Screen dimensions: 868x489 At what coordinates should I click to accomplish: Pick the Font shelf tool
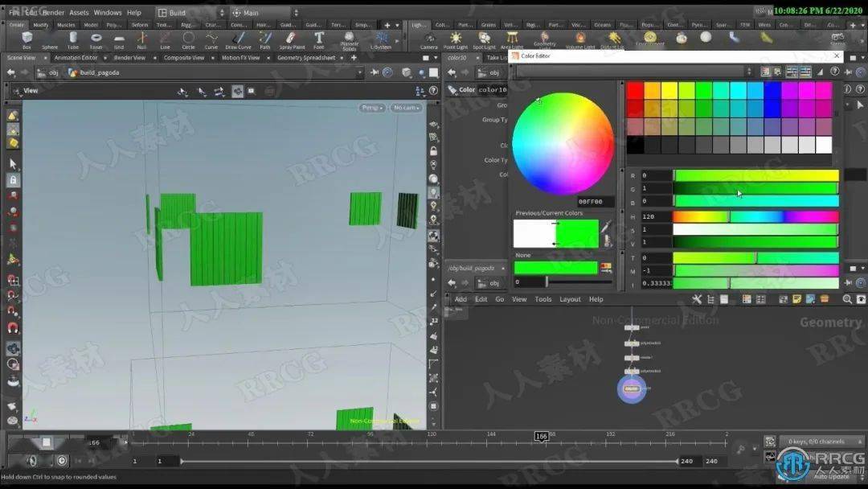click(319, 40)
